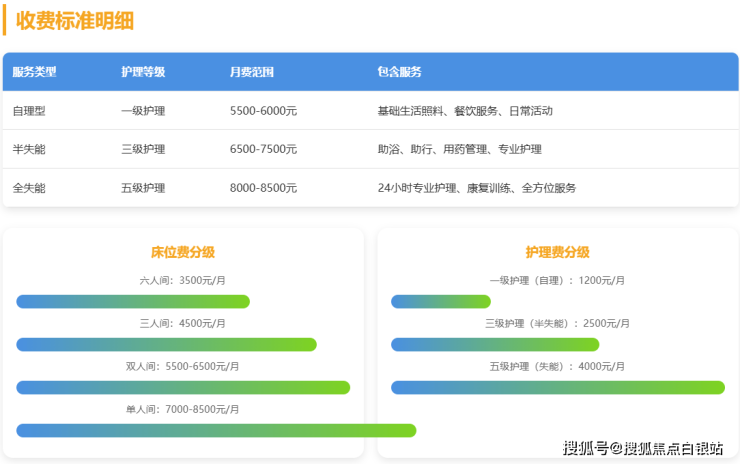
Task: Click the 搜狐号@搜狐焦点白银站 watermark
Action: (643, 448)
